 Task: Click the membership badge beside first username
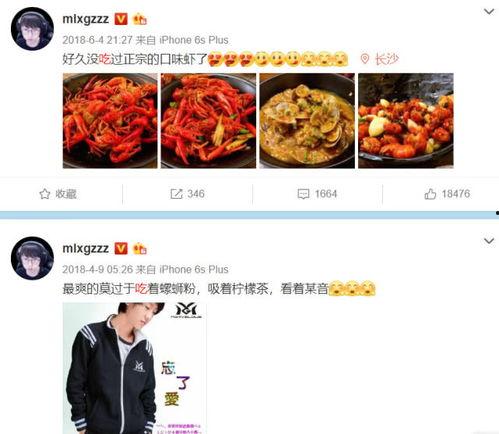tap(140, 19)
